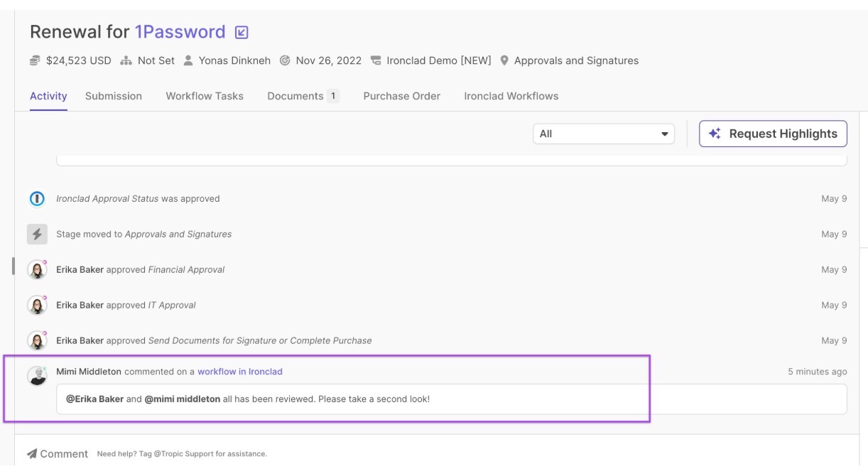Click the org hierarchy icon beside Not Set

coord(126,61)
